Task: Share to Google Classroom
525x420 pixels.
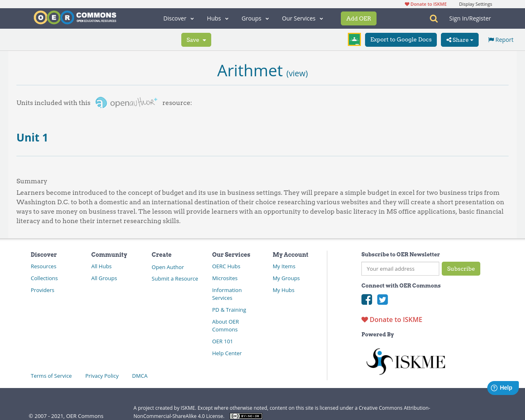Action: pyautogui.click(x=354, y=39)
